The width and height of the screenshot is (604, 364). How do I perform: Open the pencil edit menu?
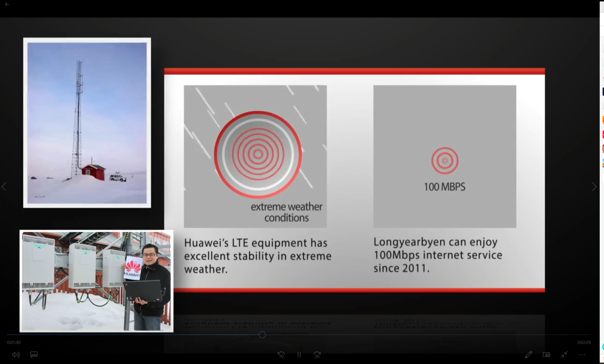528,355
